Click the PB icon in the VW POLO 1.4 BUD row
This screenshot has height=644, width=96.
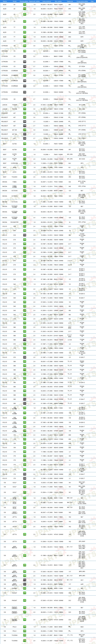25,627
